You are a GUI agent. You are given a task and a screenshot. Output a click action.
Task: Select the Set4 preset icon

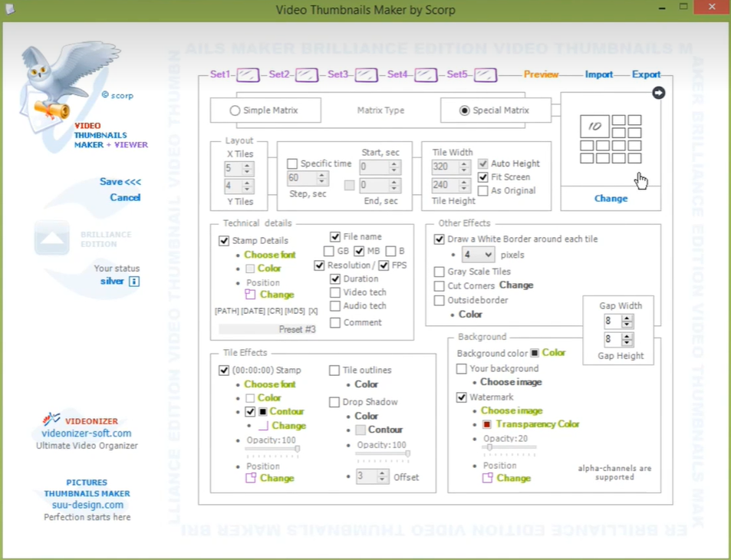426,74
